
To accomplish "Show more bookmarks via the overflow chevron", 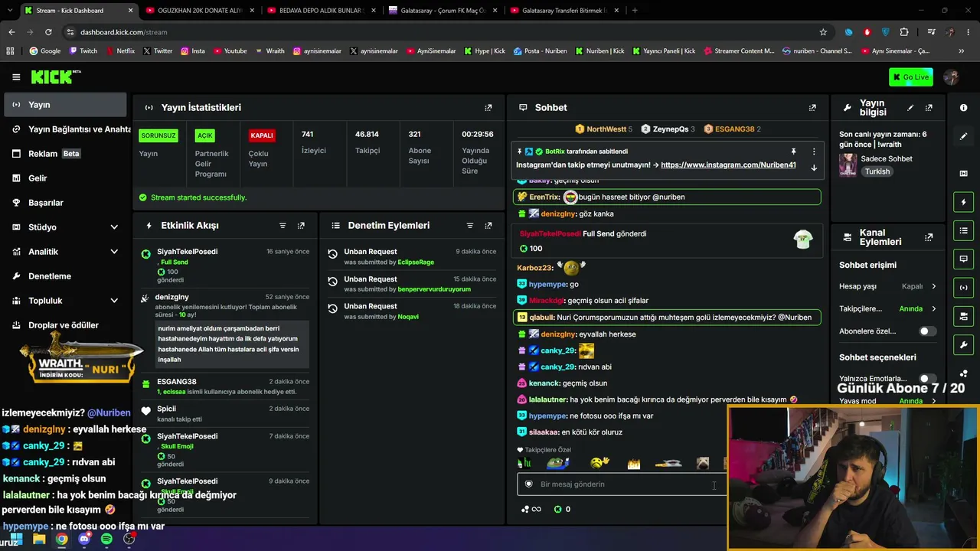I will pyautogui.click(x=961, y=51).
